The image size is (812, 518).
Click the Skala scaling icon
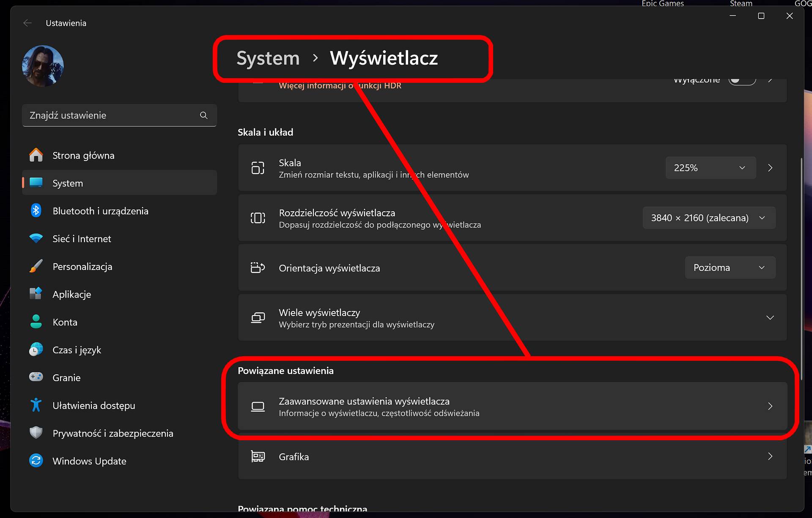tap(258, 168)
